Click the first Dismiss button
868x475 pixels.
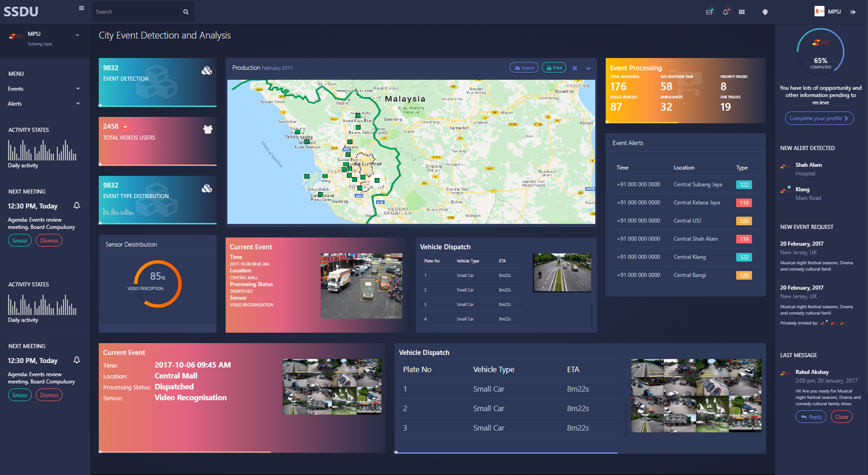tap(49, 241)
